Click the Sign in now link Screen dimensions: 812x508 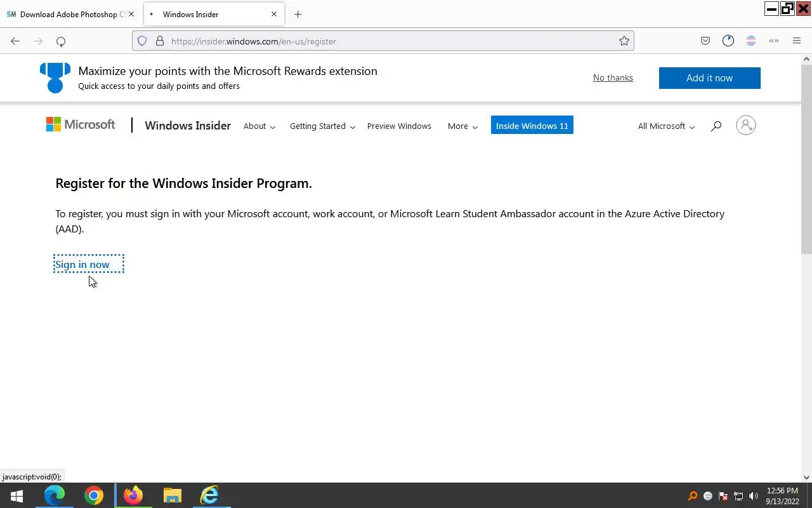pos(82,264)
